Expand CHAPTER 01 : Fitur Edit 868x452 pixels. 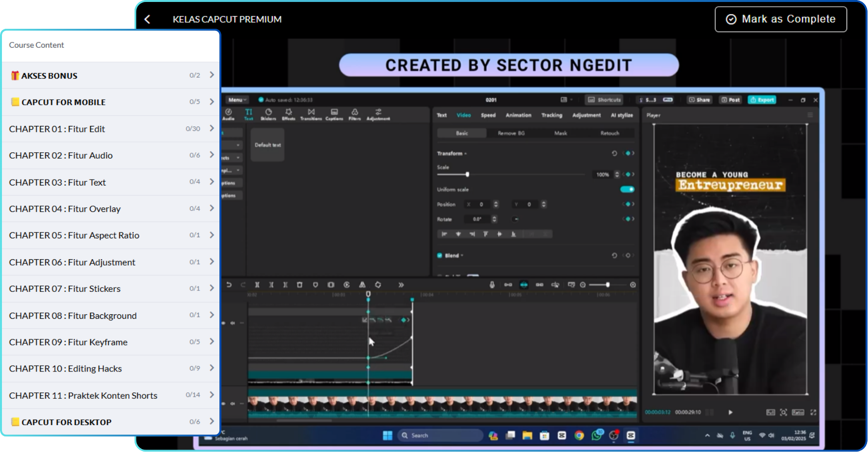[x=110, y=129]
